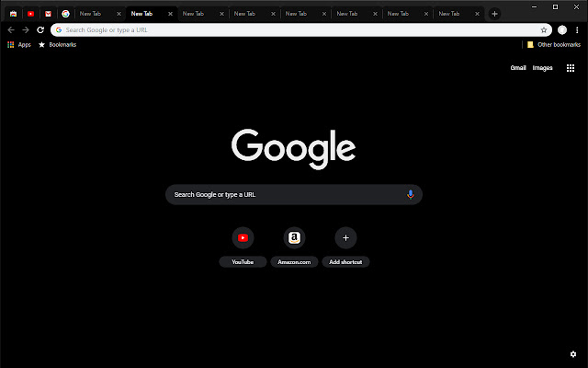Open the New Tab beside the pinned Google tab

[99, 14]
